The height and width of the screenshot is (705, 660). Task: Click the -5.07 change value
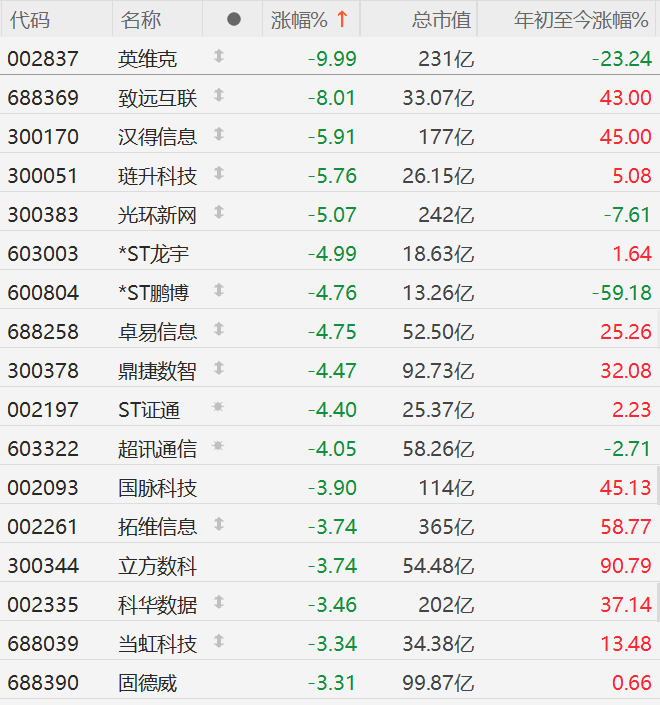[x=332, y=215]
